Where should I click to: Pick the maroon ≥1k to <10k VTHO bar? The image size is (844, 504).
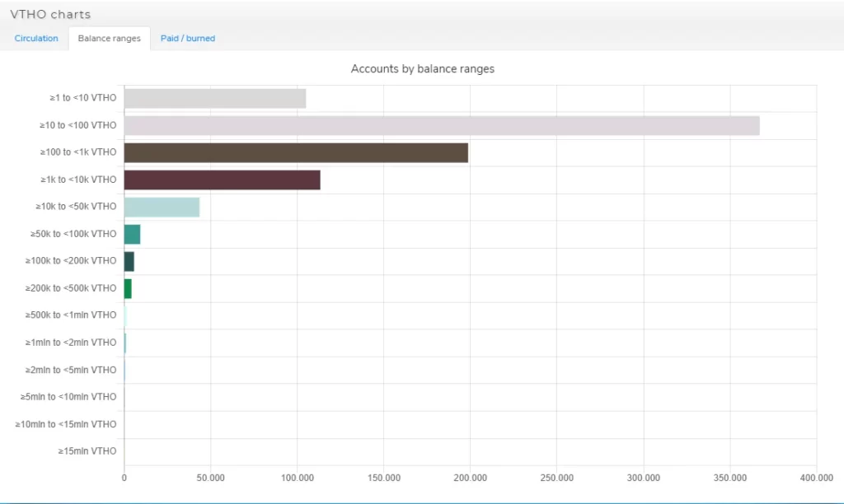[222, 180]
